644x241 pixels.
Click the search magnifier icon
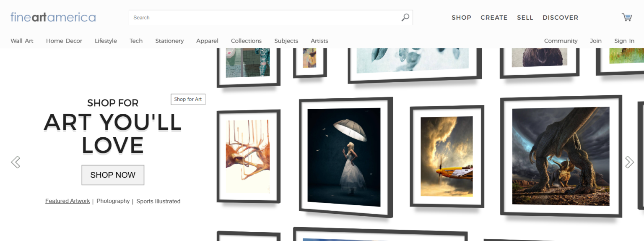point(405,18)
